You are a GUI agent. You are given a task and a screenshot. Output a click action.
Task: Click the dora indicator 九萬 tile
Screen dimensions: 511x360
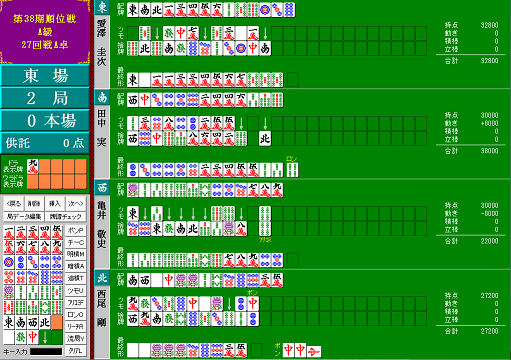(x=33, y=166)
